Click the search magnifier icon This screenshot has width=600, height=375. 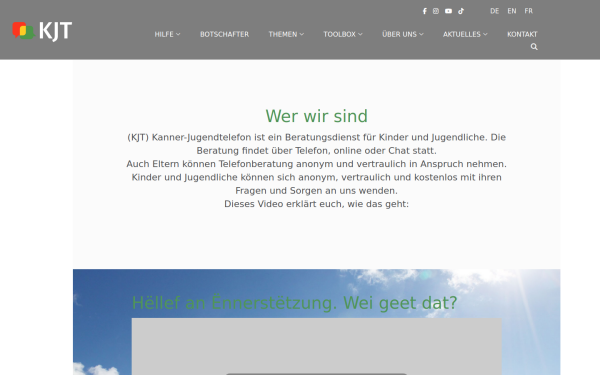[534, 47]
